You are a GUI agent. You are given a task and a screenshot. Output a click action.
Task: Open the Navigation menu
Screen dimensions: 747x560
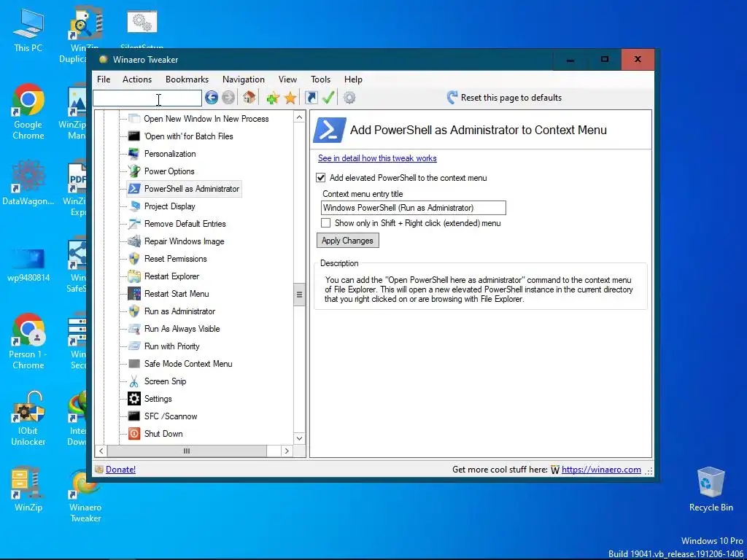pos(244,79)
